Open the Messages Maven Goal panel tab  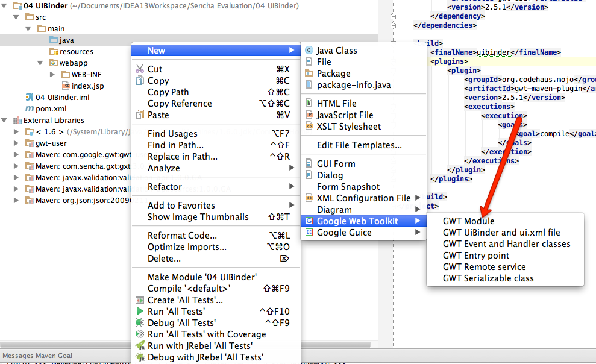coord(37,356)
